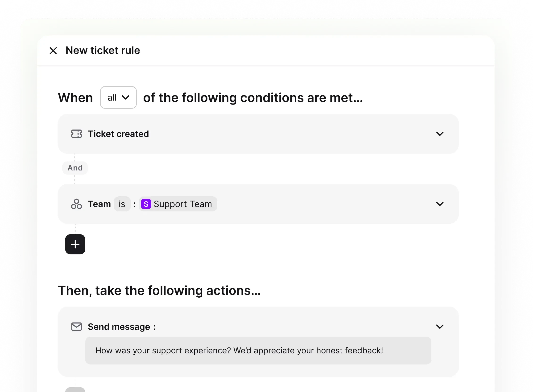Screen dimensions: 533x392
Task: Click the plus icon to add a condition
Action: (x=75, y=244)
